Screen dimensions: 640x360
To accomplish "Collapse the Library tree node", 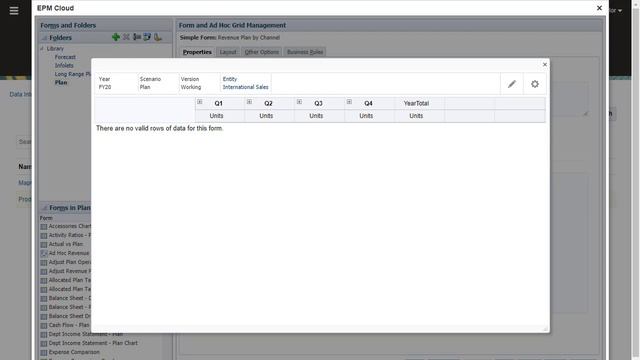I will 42,49.
